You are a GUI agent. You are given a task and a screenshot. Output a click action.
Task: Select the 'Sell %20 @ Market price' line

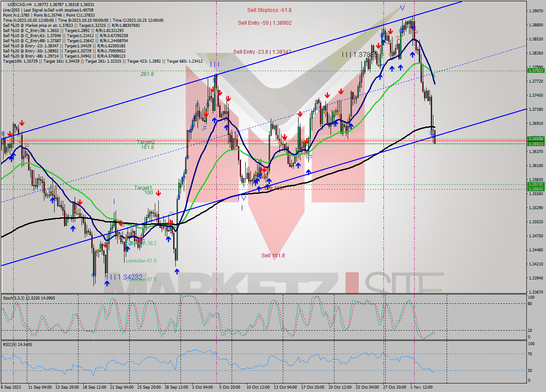click(x=71, y=25)
